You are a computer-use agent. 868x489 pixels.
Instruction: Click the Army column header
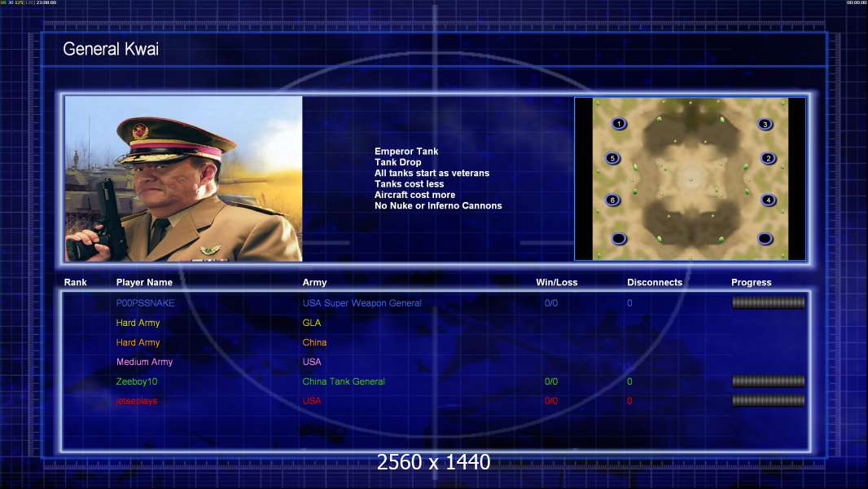point(314,283)
